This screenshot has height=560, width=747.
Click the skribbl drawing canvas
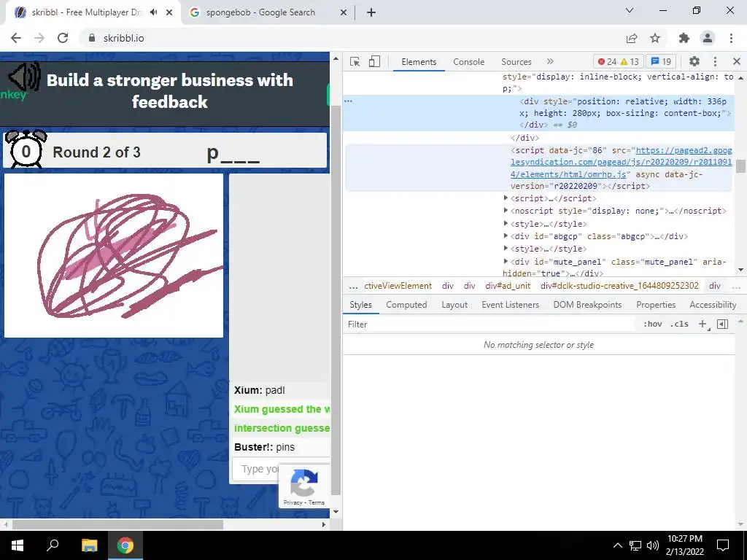point(113,255)
